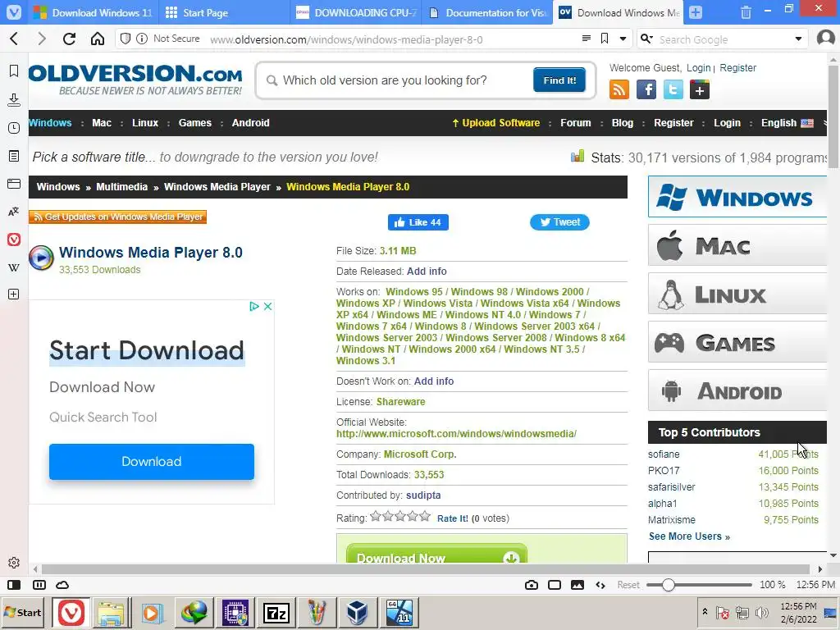Image resolution: width=840 pixels, height=630 pixels.
Task: Open the Vivaldi menu icon
Action: [13, 11]
